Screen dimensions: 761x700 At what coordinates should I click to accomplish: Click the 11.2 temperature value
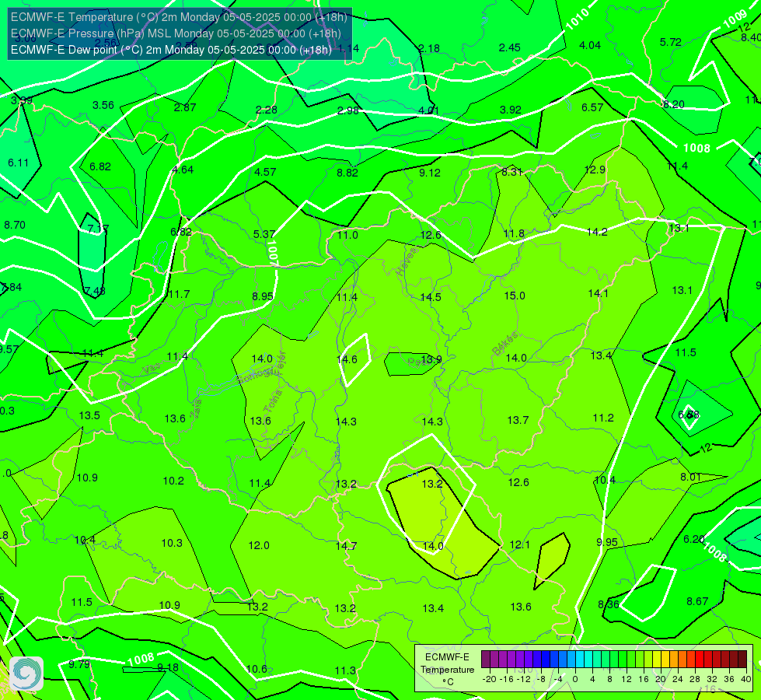click(603, 418)
